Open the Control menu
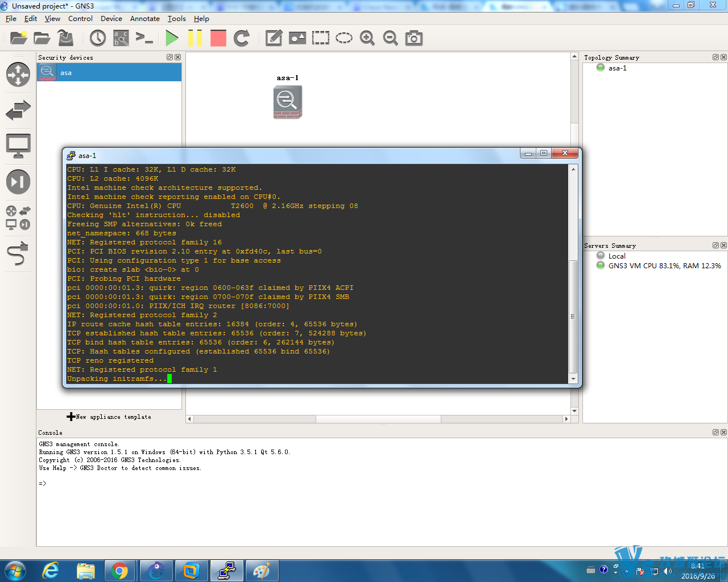The width and height of the screenshot is (728, 582). (80, 18)
